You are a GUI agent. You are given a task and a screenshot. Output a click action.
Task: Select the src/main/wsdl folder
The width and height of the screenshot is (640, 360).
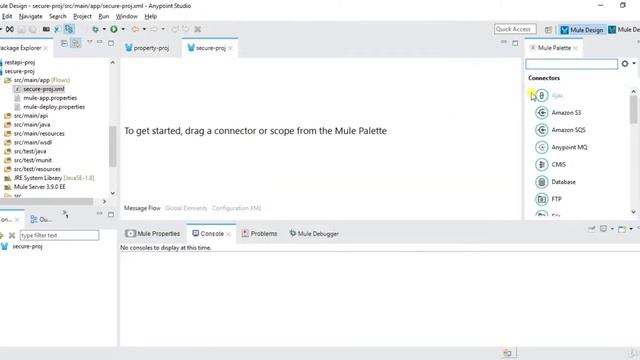pos(29,142)
